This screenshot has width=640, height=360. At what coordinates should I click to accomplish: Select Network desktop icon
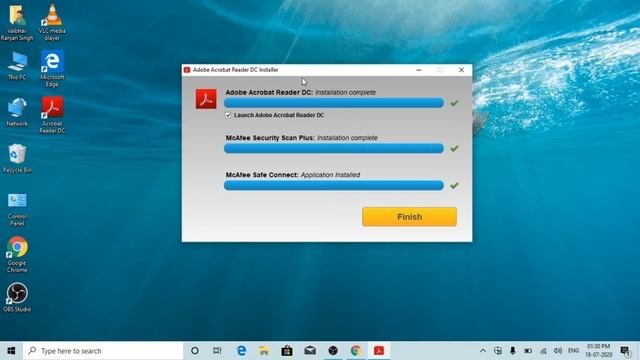point(17,112)
